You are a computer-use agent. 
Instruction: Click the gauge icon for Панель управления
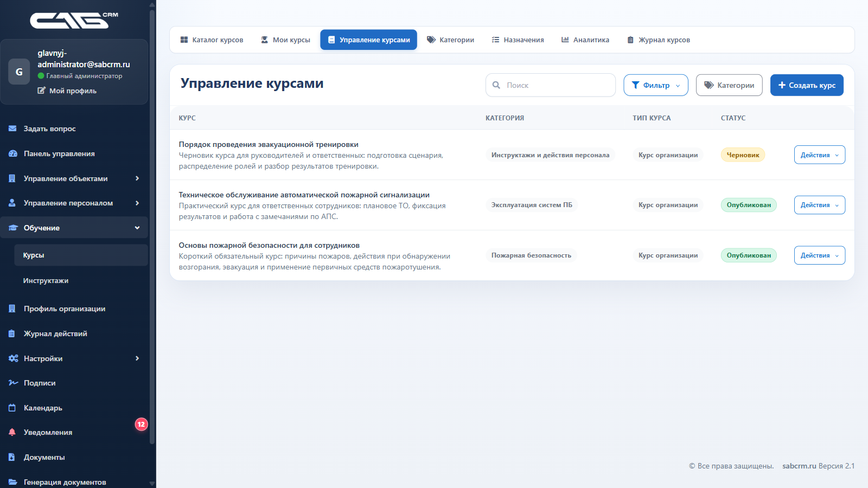click(x=12, y=153)
